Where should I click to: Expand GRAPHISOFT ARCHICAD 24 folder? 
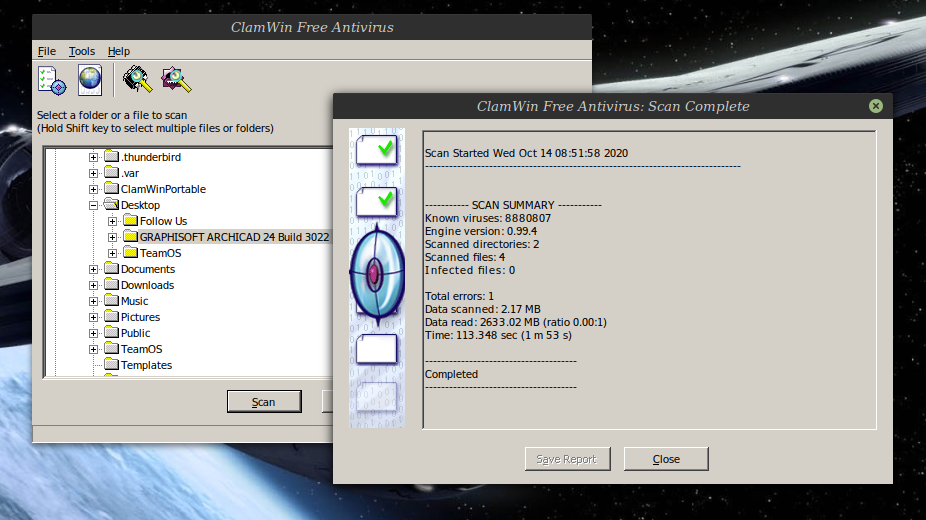(x=112, y=237)
